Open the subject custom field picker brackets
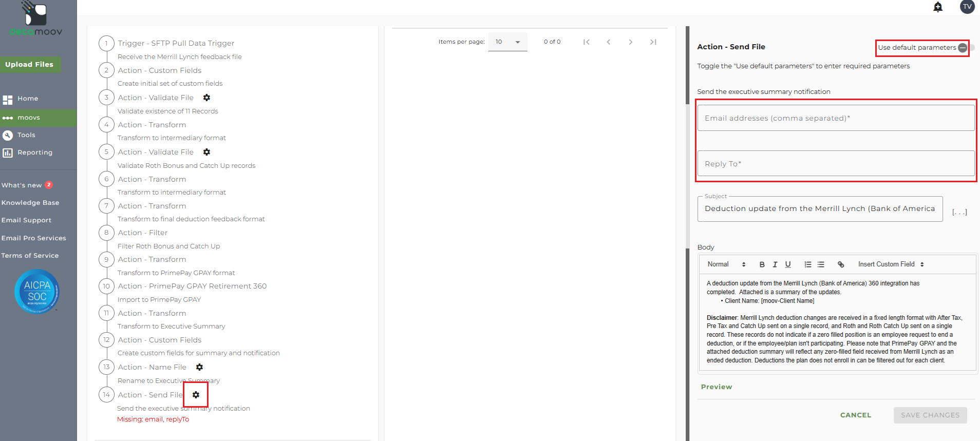 [x=959, y=212]
